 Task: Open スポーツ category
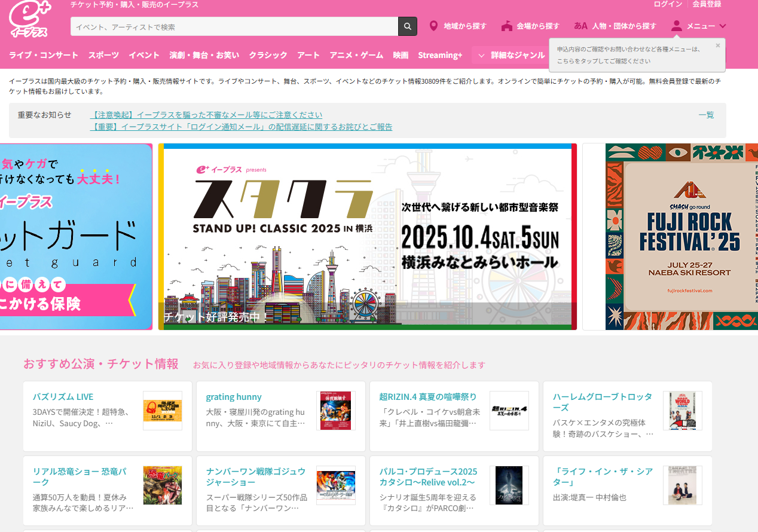pos(103,56)
